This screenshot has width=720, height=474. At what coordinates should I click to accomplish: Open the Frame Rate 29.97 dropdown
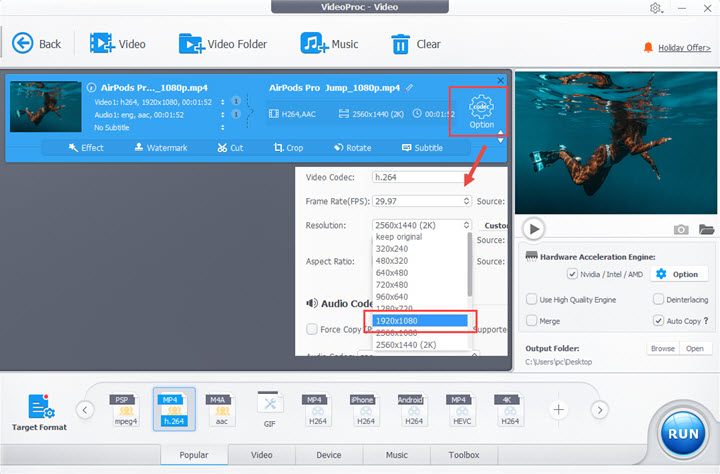pyautogui.click(x=422, y=201)
